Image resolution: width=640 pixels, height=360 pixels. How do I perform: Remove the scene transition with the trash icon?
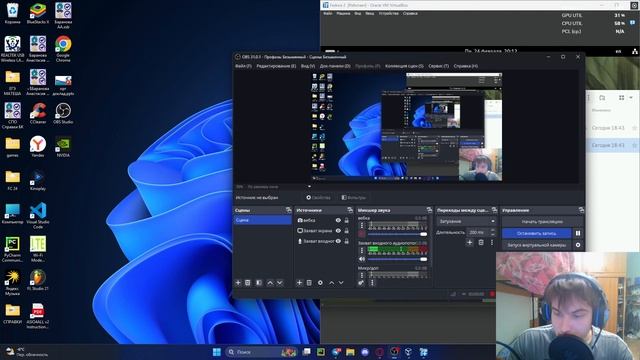(481, 242)
